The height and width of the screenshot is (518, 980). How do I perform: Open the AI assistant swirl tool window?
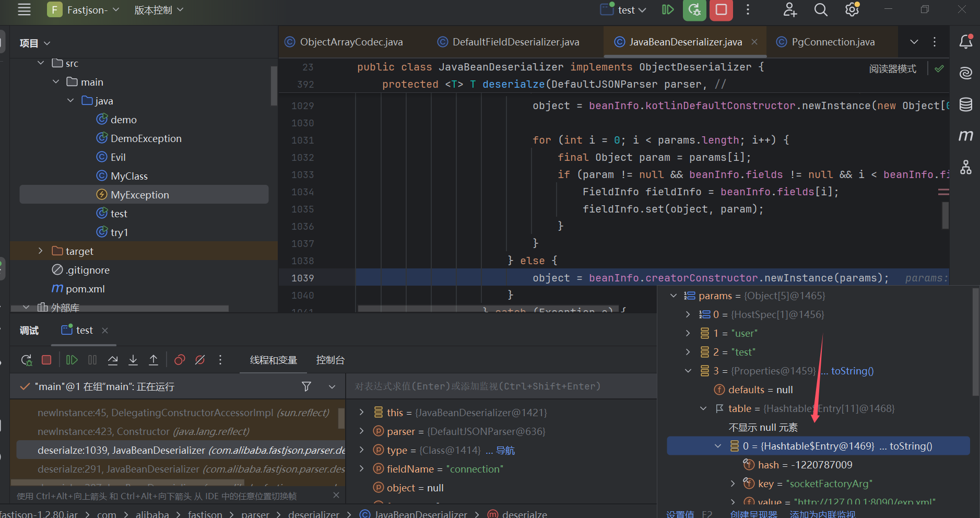tap(966, 73)
